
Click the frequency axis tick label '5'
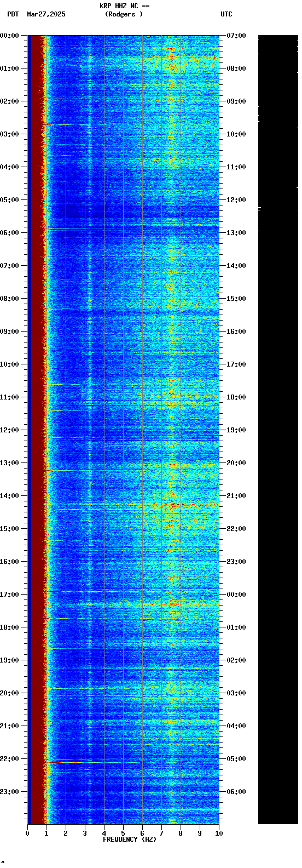point(123,833)
